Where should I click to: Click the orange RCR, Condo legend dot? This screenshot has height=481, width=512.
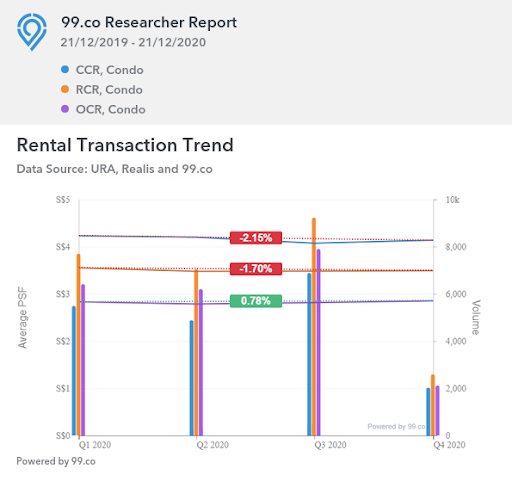tap(65, 89)
